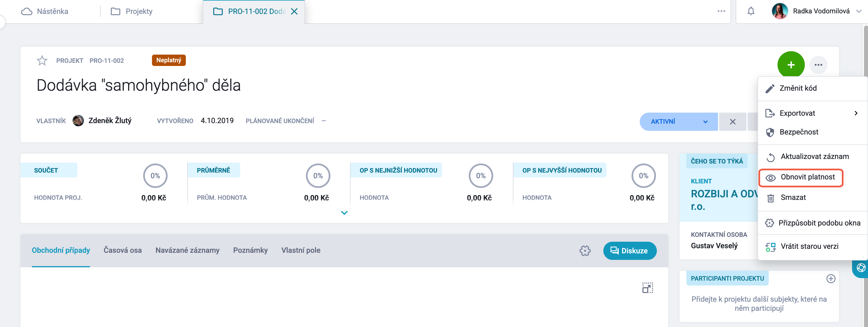Mark project as favorite with the star icon
The width and height of the screenshot is (868, 327).
pyautogui.click(x=42, y=61)
